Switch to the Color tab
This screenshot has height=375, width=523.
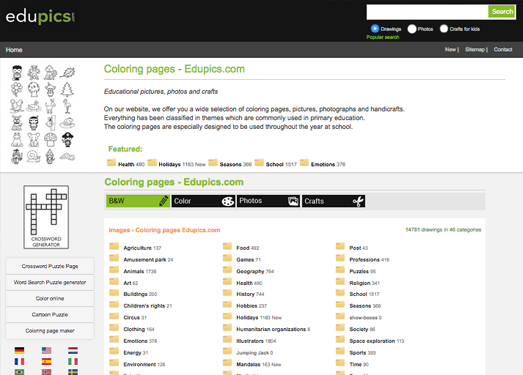[x=203, y=201]
